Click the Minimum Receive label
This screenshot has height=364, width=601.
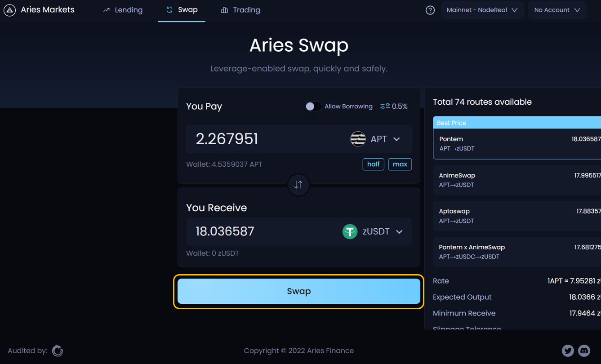pyautogui.click(x=464, y=313)
